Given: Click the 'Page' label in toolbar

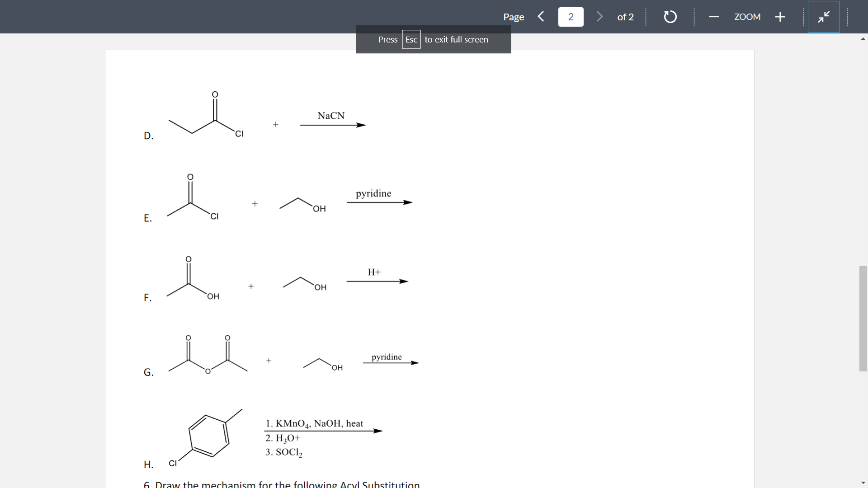Looking at the screenshot, I should pos(514,17).
